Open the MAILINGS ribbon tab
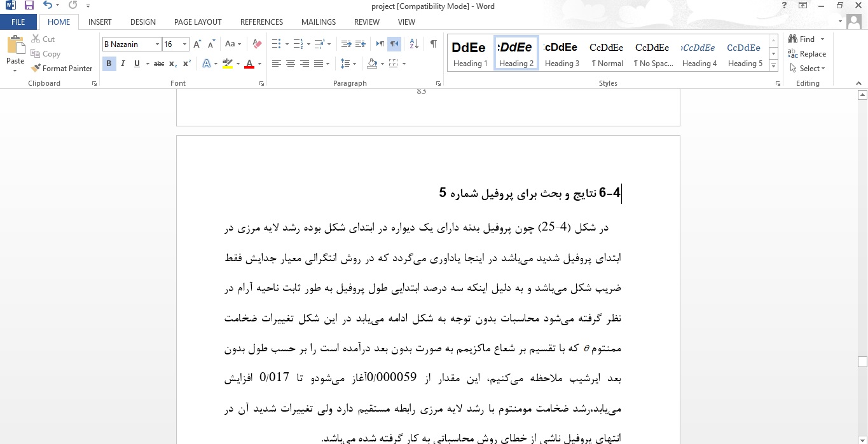 tap(318, 22)
